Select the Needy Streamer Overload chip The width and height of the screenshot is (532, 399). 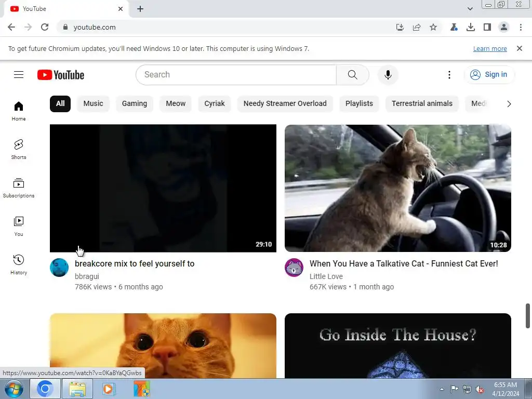[285, 103]
